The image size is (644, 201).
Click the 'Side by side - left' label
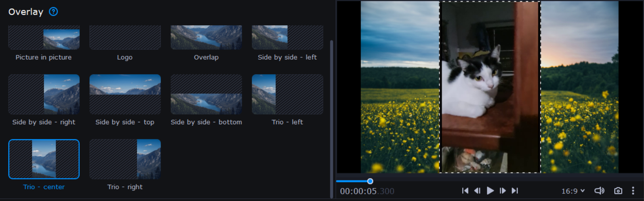click(x=287, y=57)
